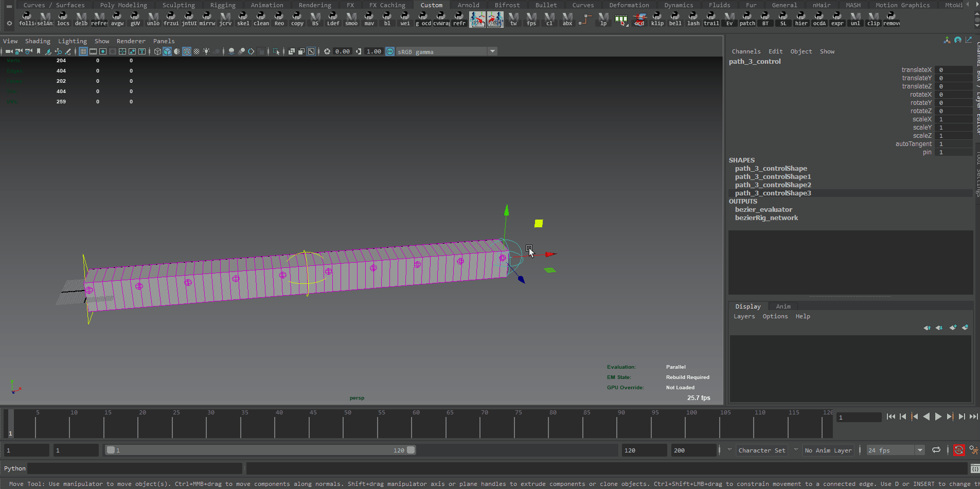
Task: Click the 'skel' Python shelf button
Action: click(243, 19)
